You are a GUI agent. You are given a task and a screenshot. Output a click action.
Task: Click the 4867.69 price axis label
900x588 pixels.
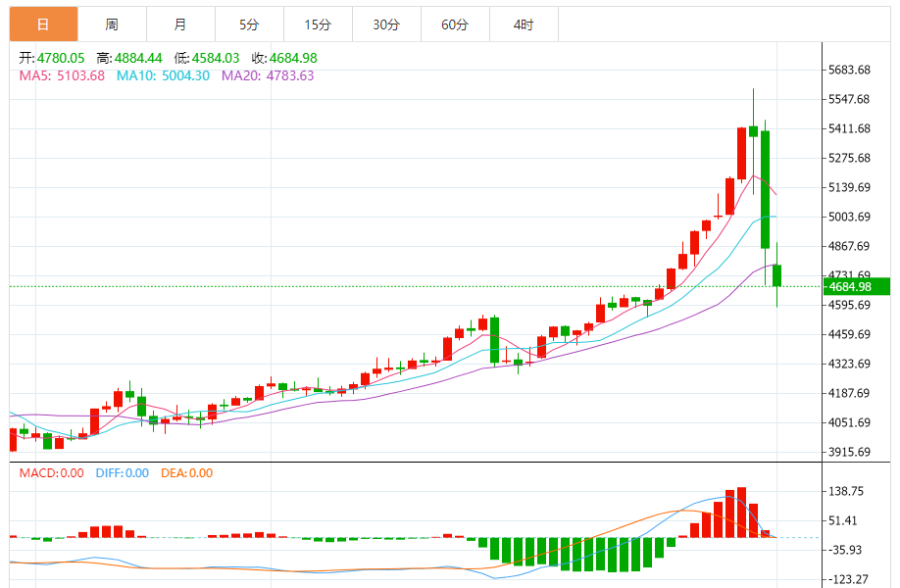[849, 246]
